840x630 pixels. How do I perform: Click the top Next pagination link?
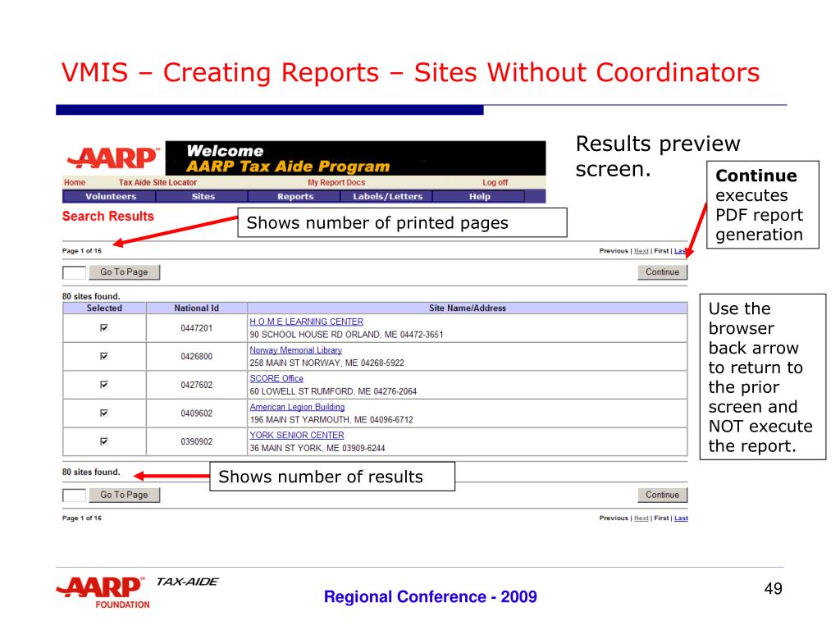pyautogui.click(x=641, y=251)
